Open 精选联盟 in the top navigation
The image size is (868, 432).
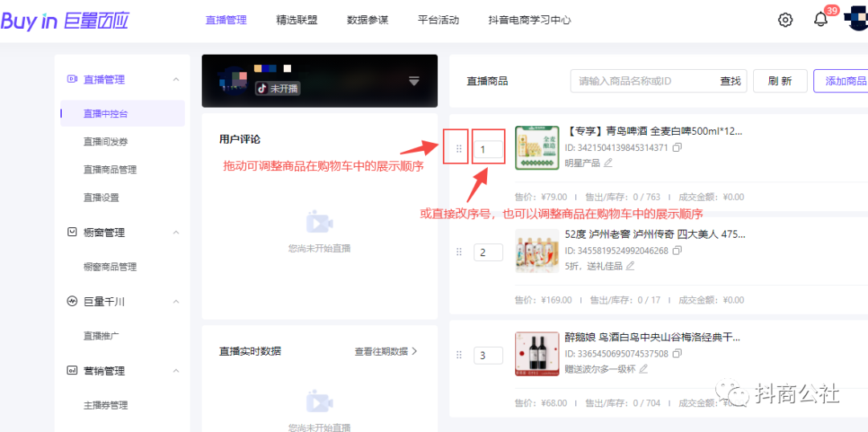point(297,20)
